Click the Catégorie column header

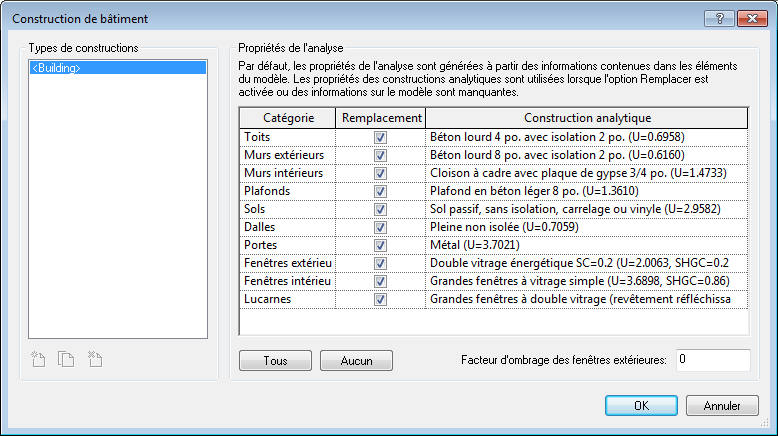pyautogui.click(x=288, y=118)
